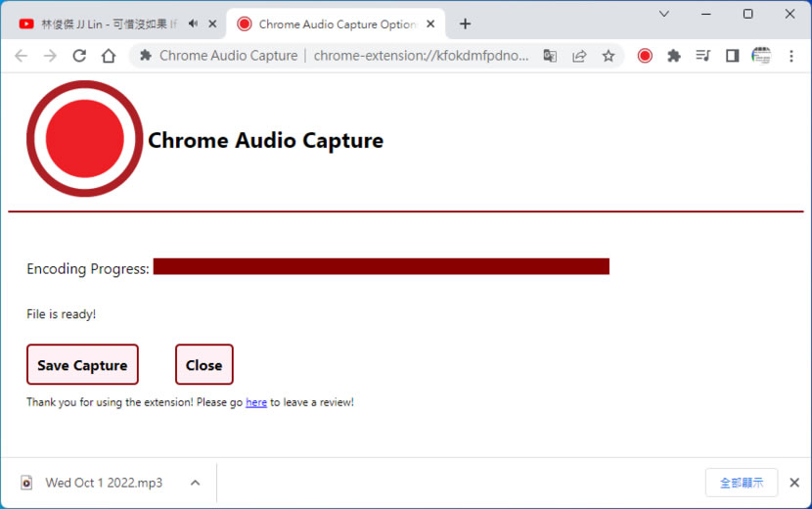Click the extension puzzle icon in address bar

(x=146, y=56)
